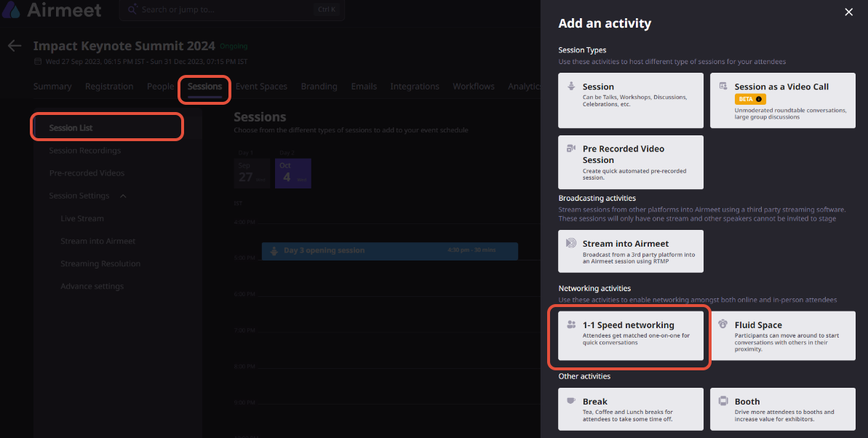Click the Stream into Airmeet broadcast icon
The height and width of the screenshot is (438, 868).
coord(570,243)
